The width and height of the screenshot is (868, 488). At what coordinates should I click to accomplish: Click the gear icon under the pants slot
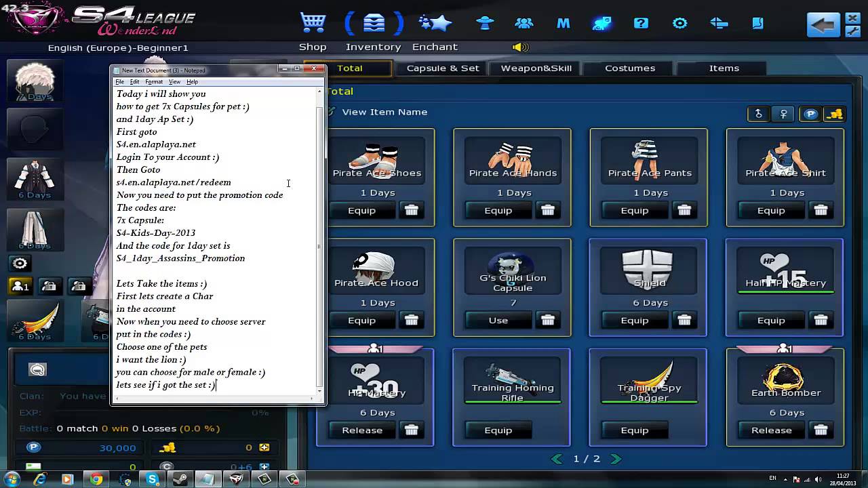click(20, 264)
